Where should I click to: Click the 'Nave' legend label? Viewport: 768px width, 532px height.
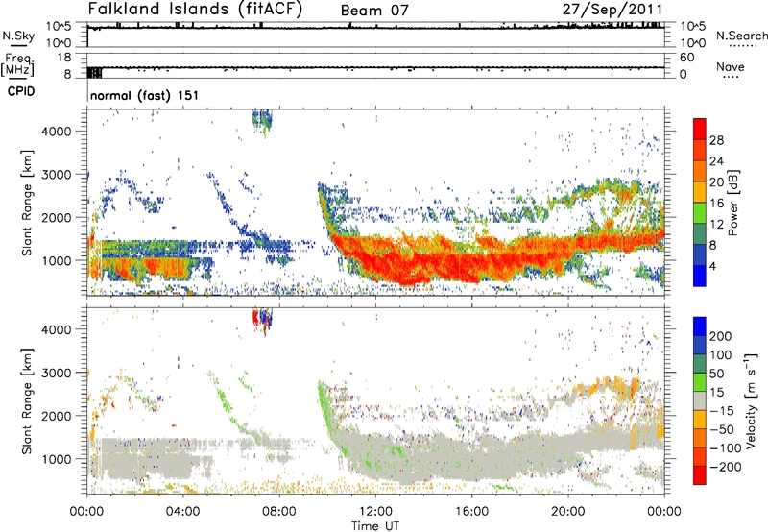pyautogui.click(x=731, y=66)
